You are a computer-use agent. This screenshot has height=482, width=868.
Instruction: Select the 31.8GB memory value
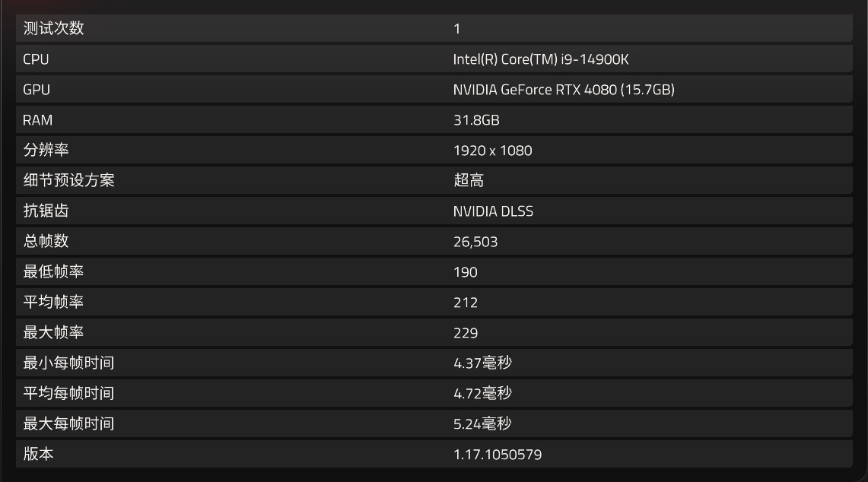pos(476,120)
